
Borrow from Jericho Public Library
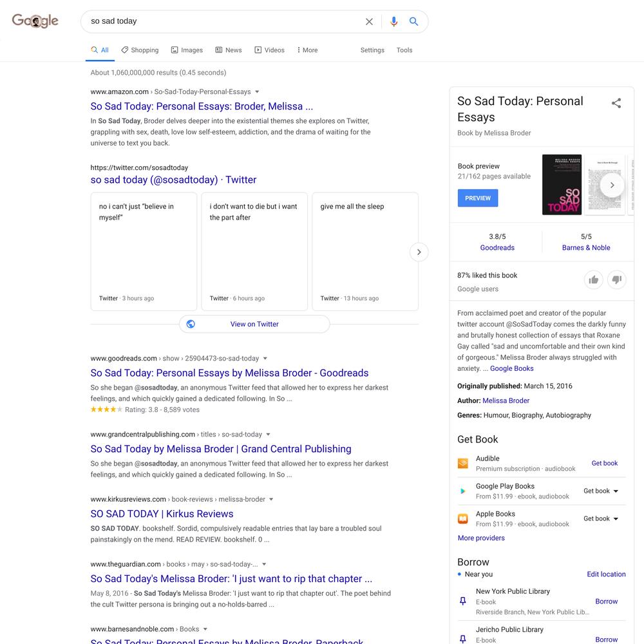pyautogui.click(x=607, y=639)
